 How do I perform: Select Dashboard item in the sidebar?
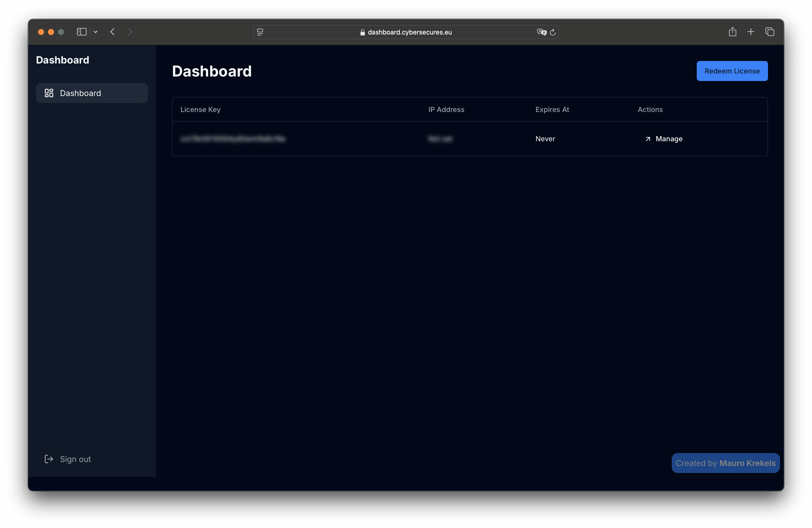[92, 93]
